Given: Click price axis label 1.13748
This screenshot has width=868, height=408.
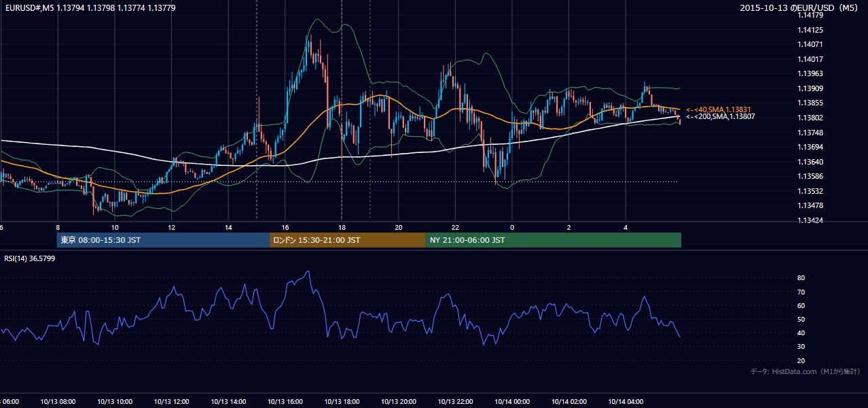Looking at the screenshot, I should 810,133.
